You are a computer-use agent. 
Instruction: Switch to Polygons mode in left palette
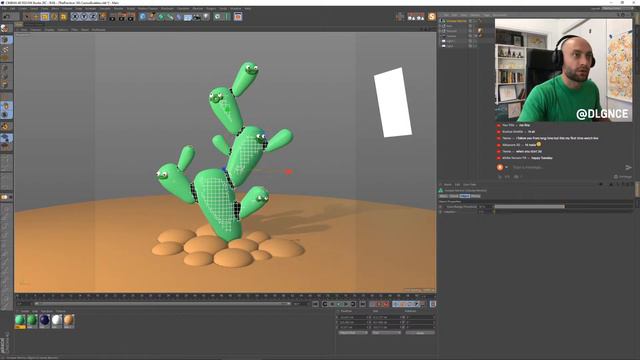[x=6, y=85]
